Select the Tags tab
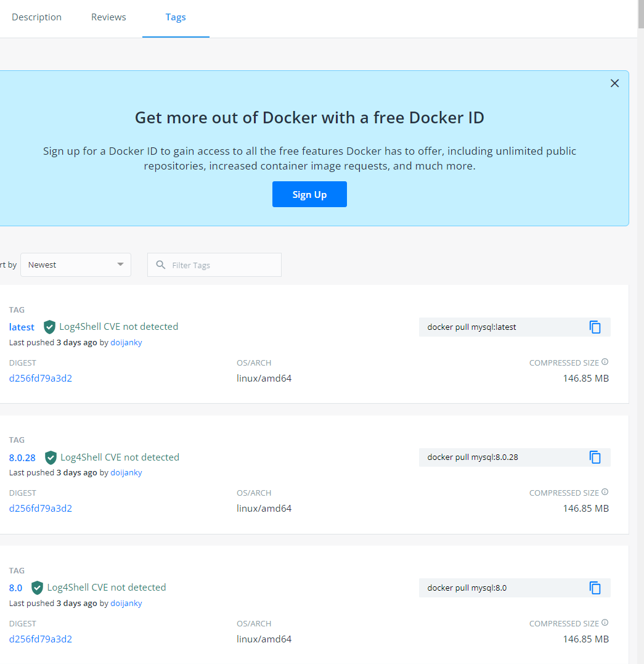 (176, 17)
